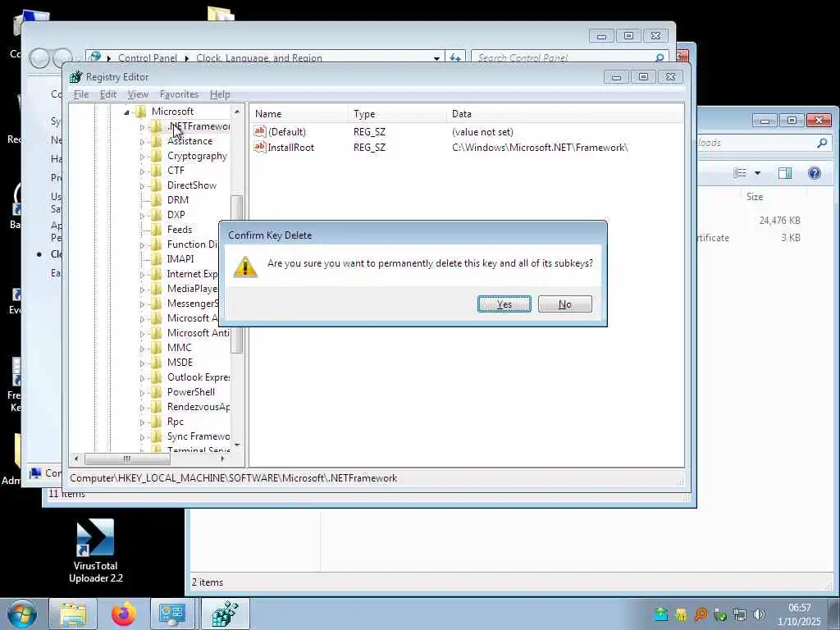Screen dimensions: 840x630
Task: Select the Feeds folder icon
Action: pos(157,230)
